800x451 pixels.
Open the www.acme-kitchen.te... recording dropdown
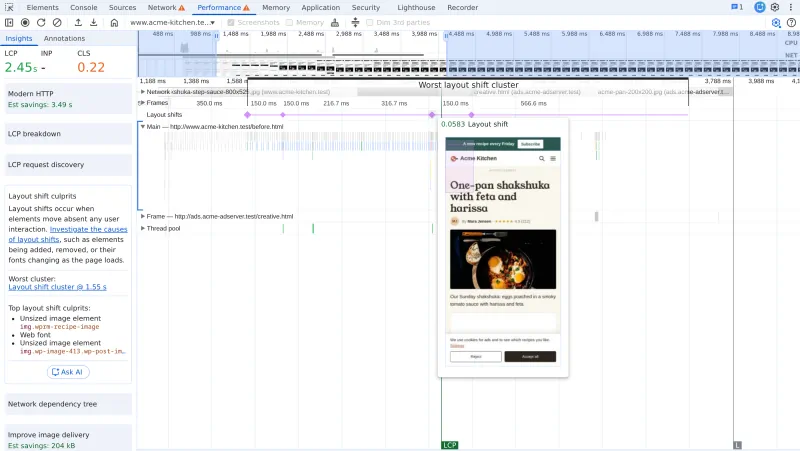(x=172, y=22)
